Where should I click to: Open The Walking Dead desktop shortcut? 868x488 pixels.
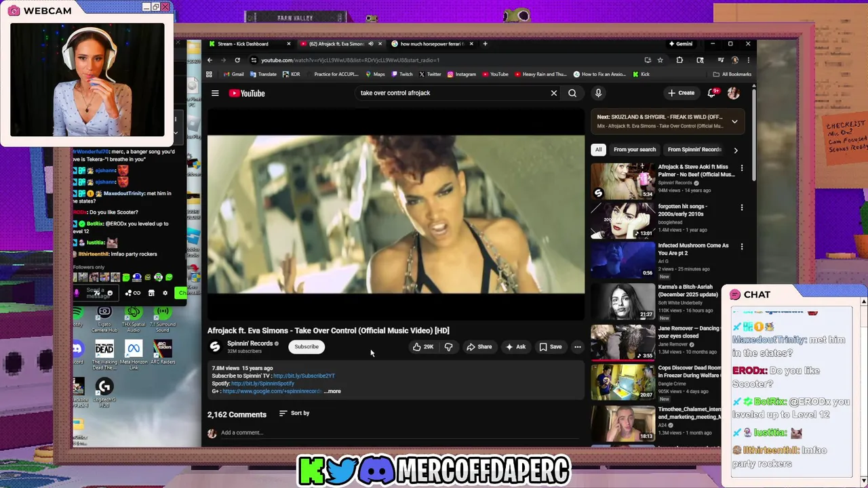click(104, 356)
